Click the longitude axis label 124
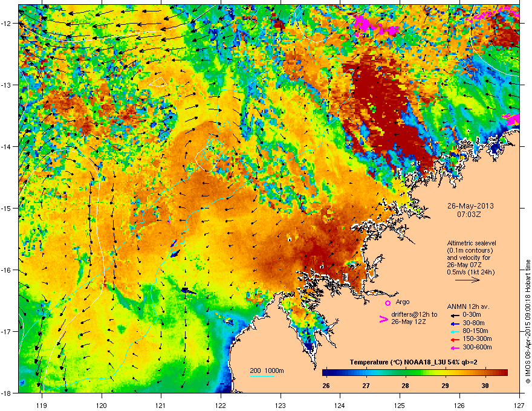 coord(340,405)
